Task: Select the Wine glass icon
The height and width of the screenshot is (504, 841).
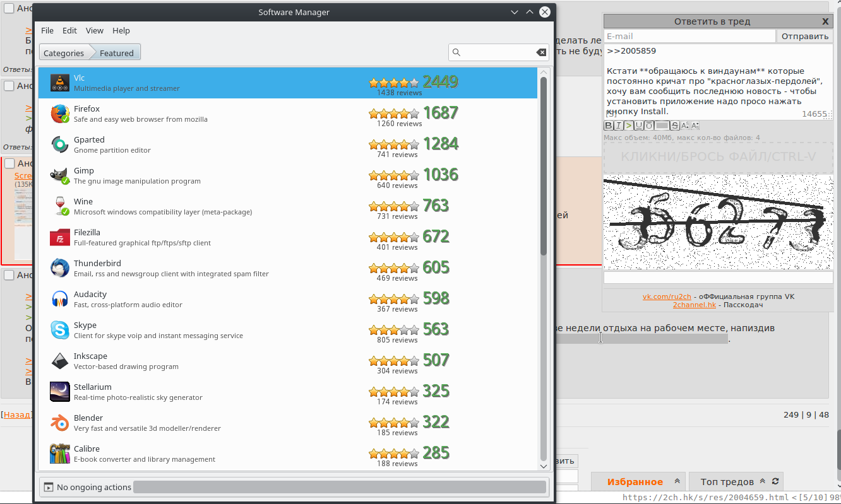Action: pyautogui.click(x=60, y=207)
